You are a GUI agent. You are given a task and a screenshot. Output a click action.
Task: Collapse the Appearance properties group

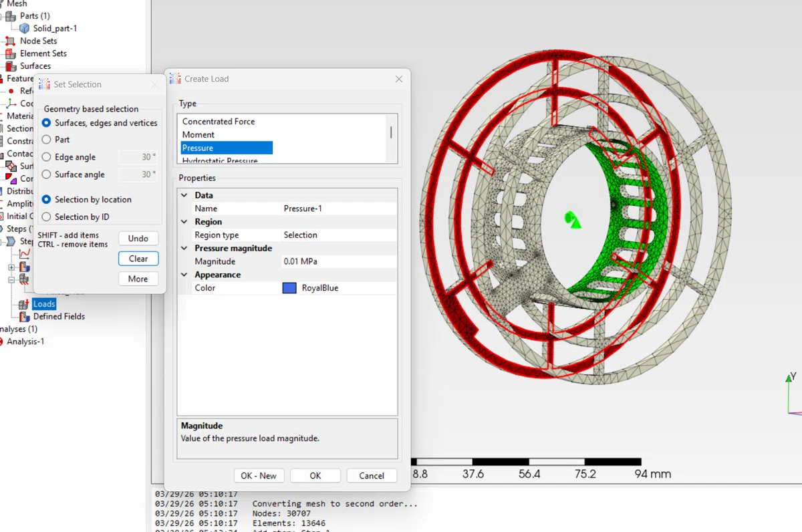tap(184, 275)
